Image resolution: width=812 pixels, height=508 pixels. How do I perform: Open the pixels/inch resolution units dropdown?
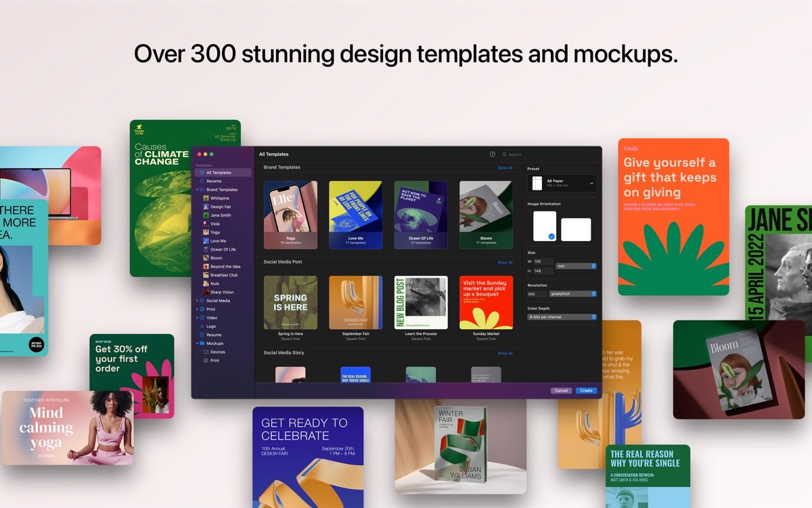(x=573, y=294)
